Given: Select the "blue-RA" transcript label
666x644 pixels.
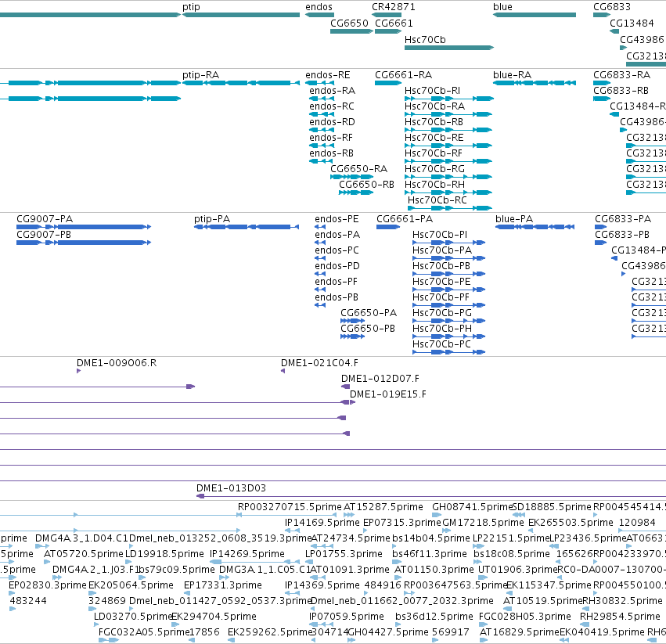Looking at the screenshot, I should click(512, 75).
